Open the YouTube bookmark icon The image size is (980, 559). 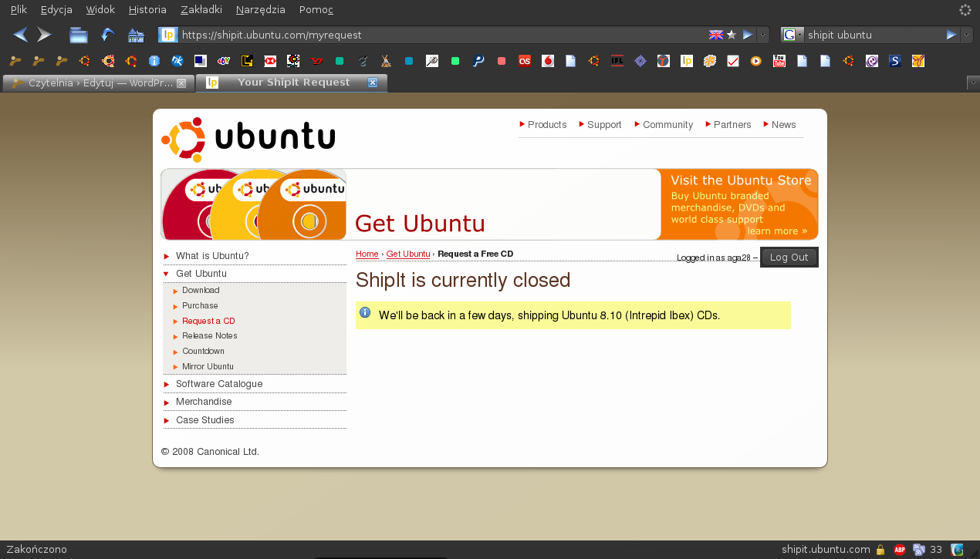pos(779,61)
